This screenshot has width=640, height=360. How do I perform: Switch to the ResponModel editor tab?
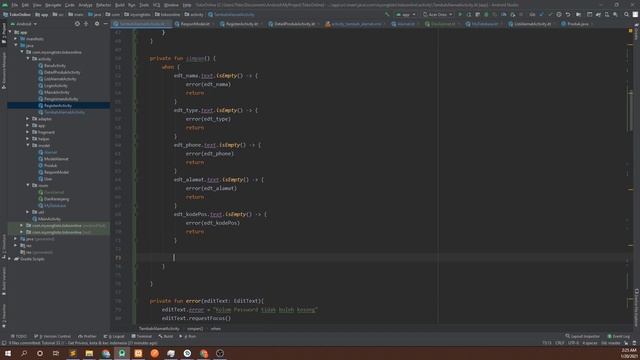tap(195, 24)
